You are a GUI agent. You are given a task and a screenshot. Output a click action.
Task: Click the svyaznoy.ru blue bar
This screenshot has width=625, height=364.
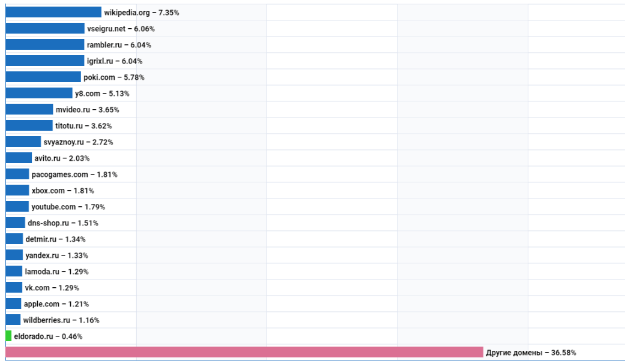(23, 142)
